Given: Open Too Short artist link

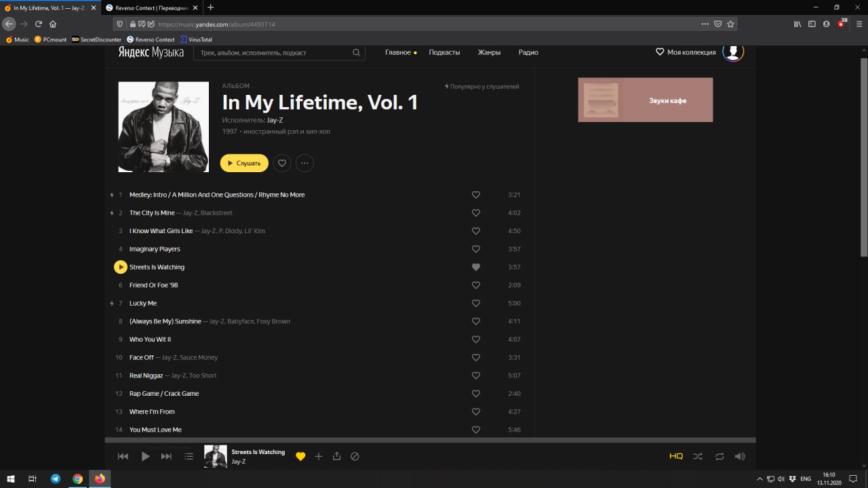Looking at the screenshot, I should pos(203,375).
